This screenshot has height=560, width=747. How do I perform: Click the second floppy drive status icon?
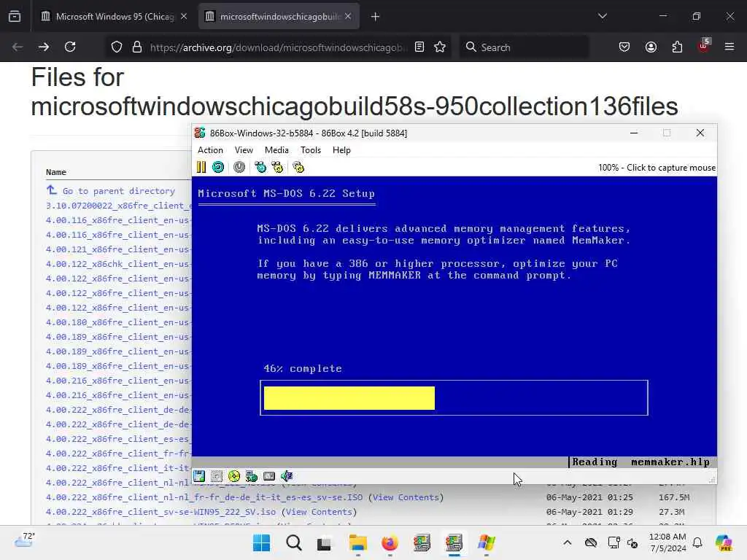click(217, 476)
